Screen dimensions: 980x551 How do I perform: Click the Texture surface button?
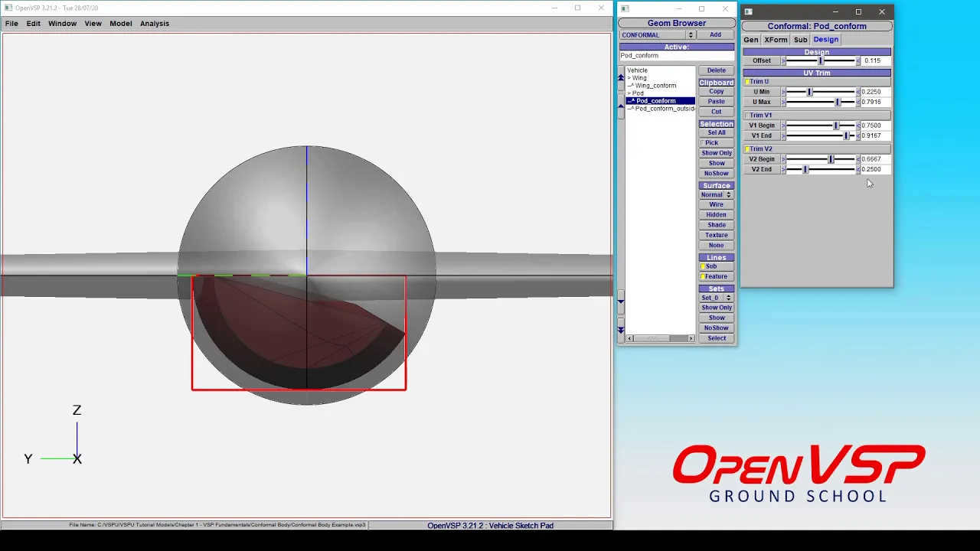pos(717,236)
